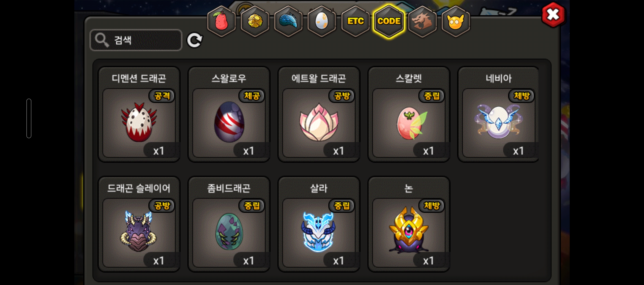Choose the 드래곤 슬레이어 egg
644x285 pixels.
139,224
